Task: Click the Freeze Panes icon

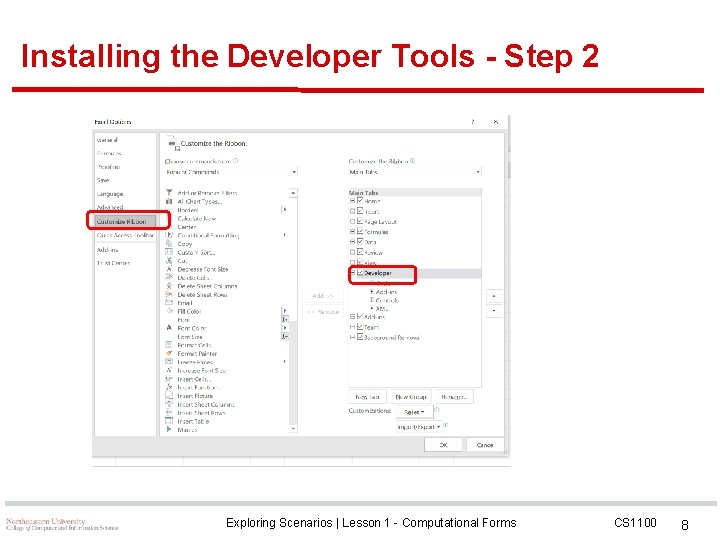Action: [169, 362]
